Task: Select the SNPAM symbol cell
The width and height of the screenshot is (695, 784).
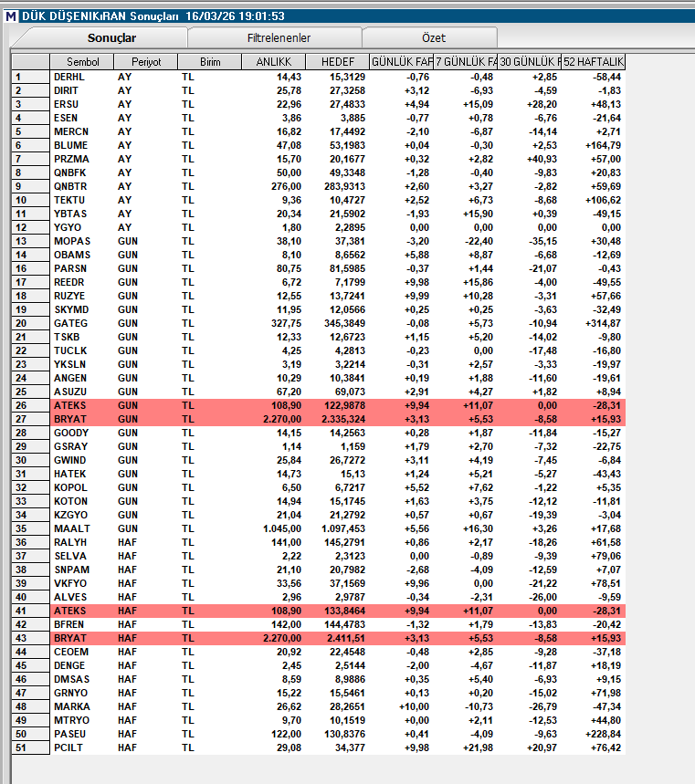Action: [82, 570]
